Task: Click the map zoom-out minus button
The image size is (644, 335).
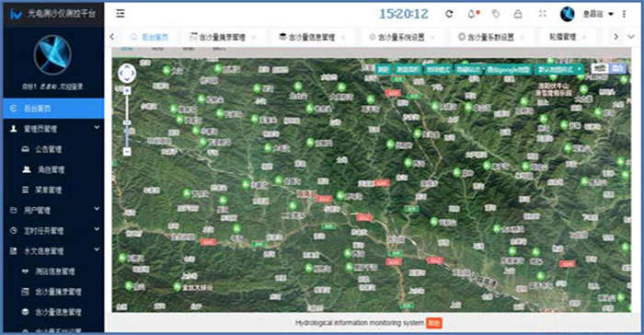Action: (127, 152)
